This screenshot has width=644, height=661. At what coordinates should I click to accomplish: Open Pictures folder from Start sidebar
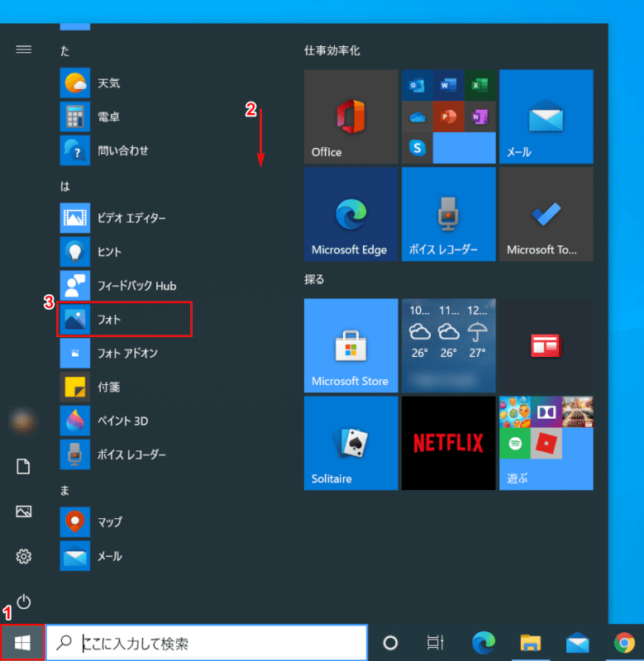[24, 511]
